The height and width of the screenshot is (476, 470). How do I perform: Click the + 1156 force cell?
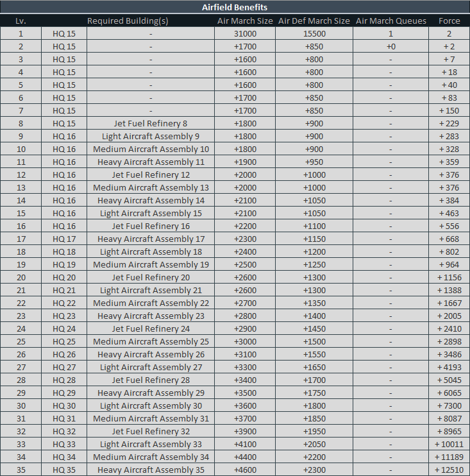click(449, 277)
